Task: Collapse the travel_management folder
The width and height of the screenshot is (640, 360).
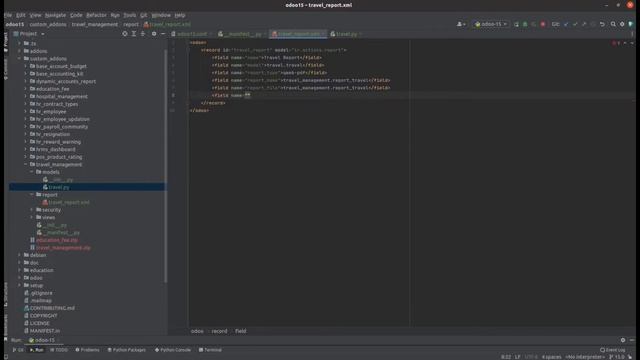Action: (25, 164)
